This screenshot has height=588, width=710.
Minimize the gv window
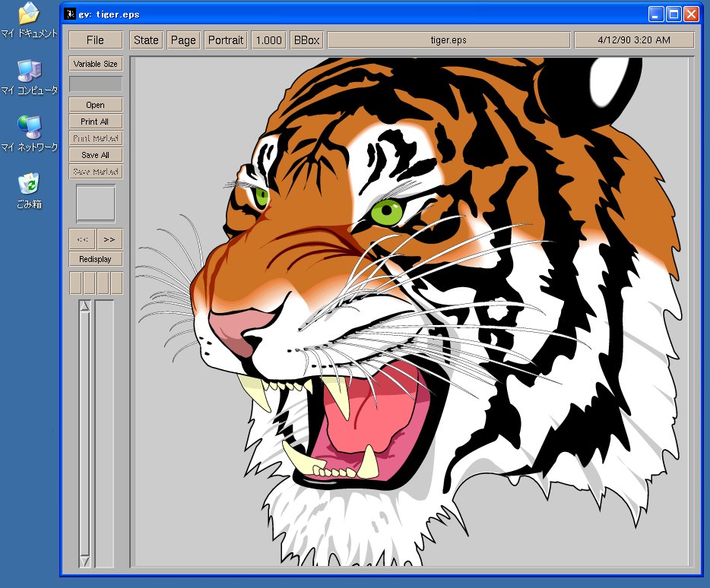point(656,14)
